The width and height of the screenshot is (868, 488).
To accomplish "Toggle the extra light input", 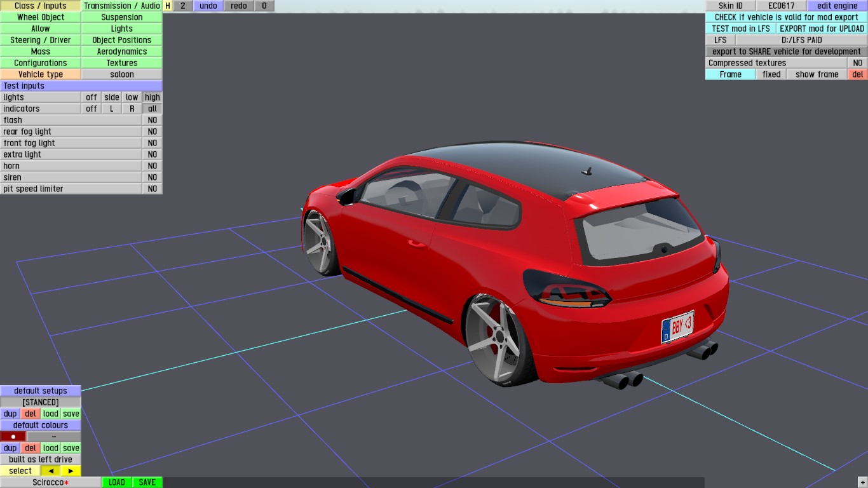I will 153,154.
